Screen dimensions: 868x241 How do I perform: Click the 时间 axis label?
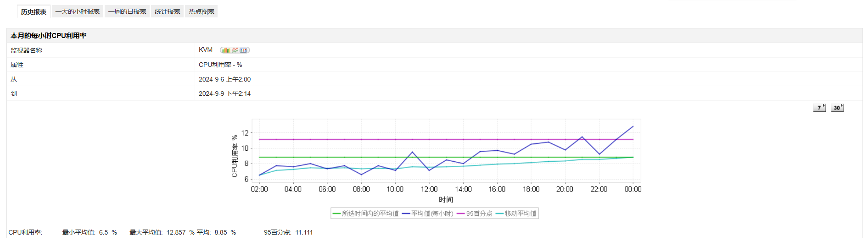pos(446,200)
